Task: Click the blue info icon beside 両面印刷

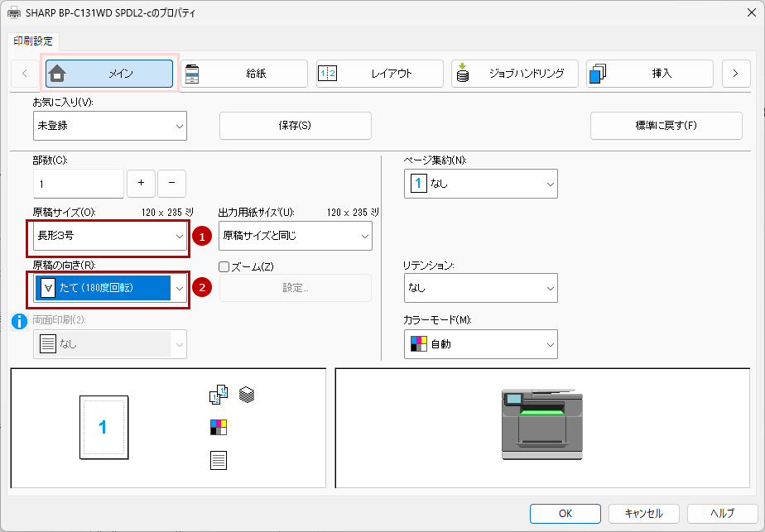Action: click(20, 322)
